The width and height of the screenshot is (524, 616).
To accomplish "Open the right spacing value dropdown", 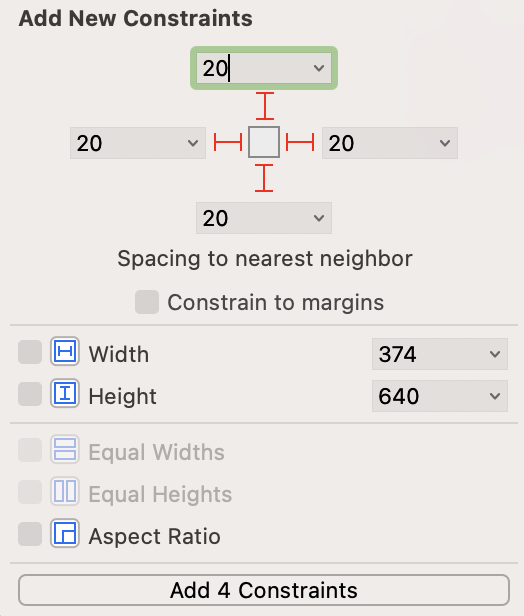I will [445, 143].
